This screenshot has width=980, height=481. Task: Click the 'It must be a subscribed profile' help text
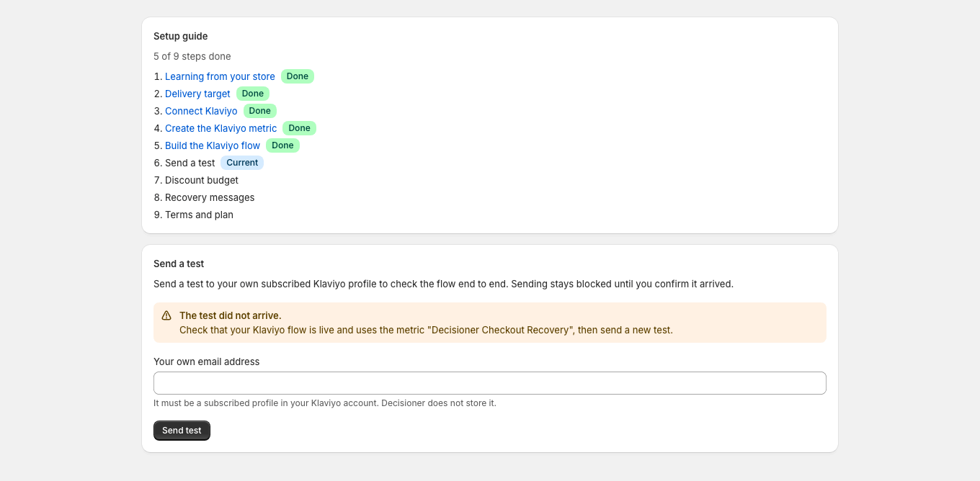[x=325, y=403]
